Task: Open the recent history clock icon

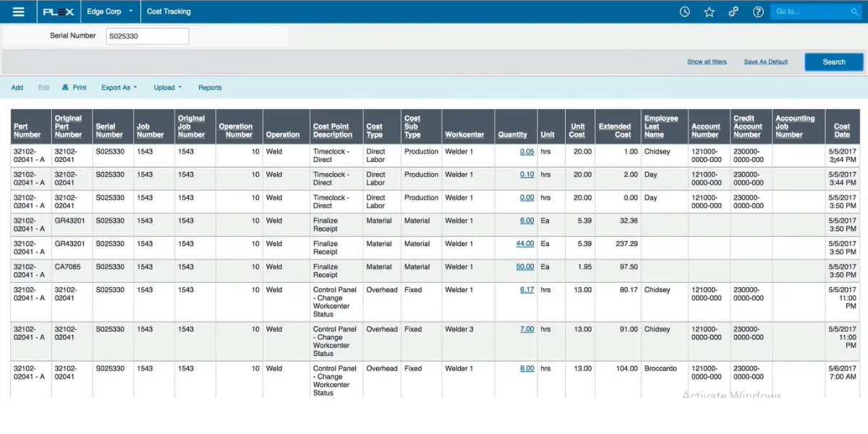Action: click(685, 12)
